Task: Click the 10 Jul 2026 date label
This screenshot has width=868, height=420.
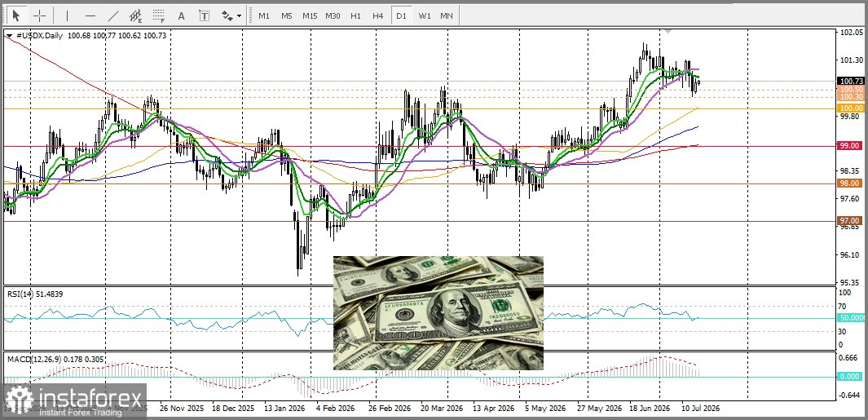Action: [700, 409]
